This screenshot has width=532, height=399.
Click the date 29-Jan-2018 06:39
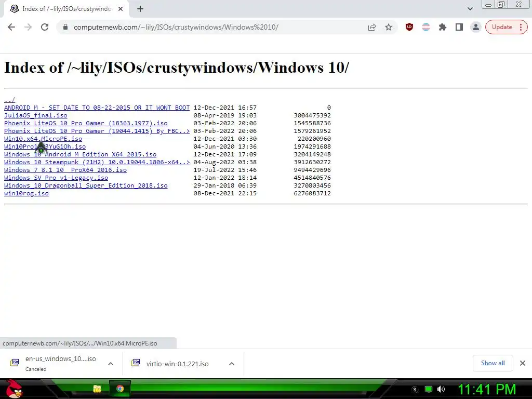[x=225, y=185]
